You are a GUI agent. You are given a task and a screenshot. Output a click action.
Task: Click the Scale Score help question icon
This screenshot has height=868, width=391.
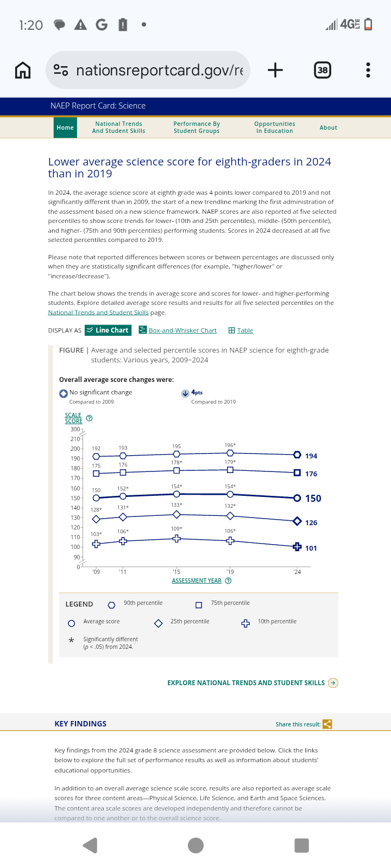[x=90, y=418]
